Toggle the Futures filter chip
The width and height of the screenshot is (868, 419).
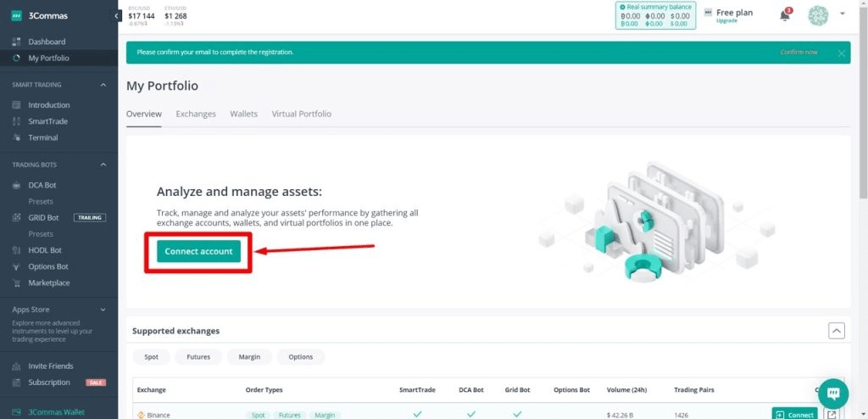pos(198,357)
